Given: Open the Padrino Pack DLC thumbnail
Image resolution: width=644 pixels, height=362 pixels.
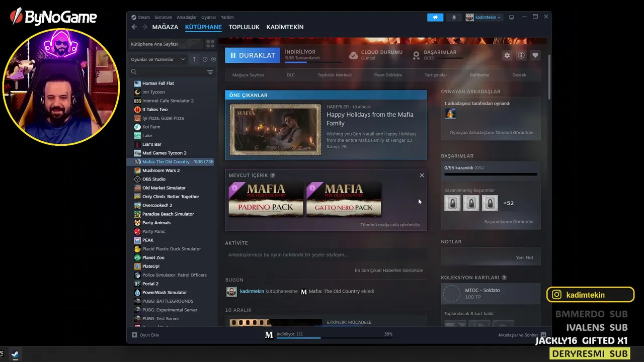Looking at the screenshot, I should (266, 199).
